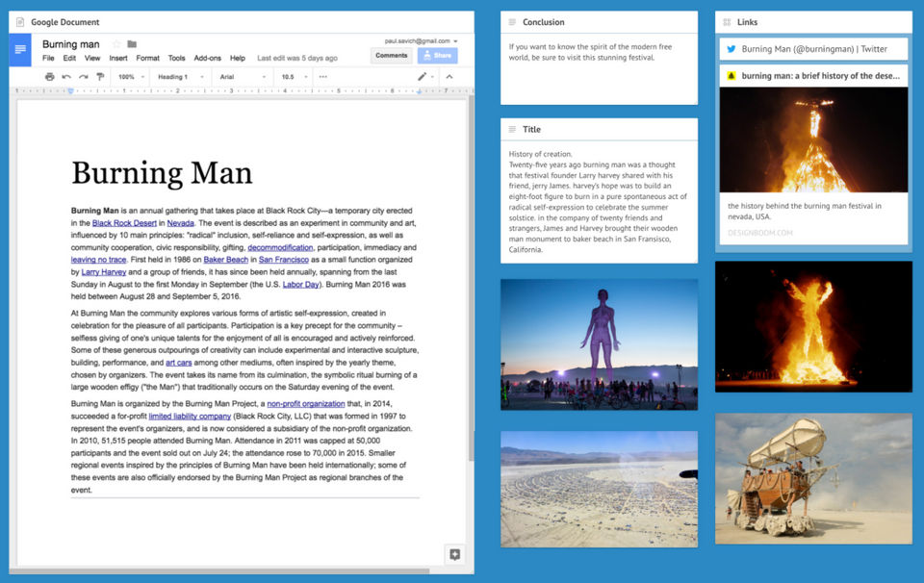Open the burning tower link preview image
The height and width of the screenshot is (583, 924).
813,139
